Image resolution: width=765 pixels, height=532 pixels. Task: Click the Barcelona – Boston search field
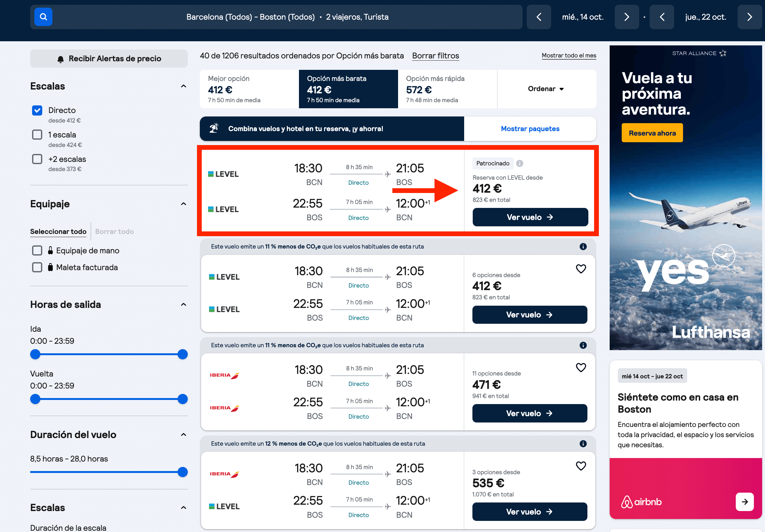pyautogui.click(x=276, y=17)
